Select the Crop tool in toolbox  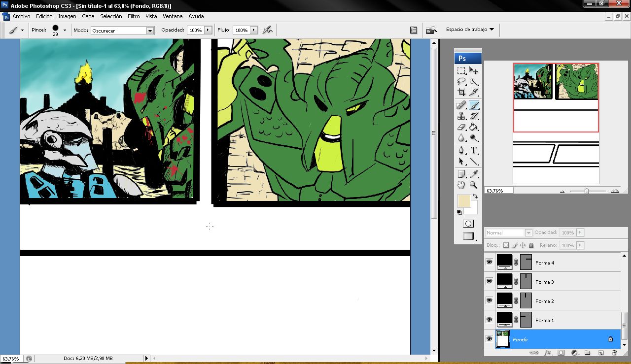pyautogui.click(x=461, y=92)
